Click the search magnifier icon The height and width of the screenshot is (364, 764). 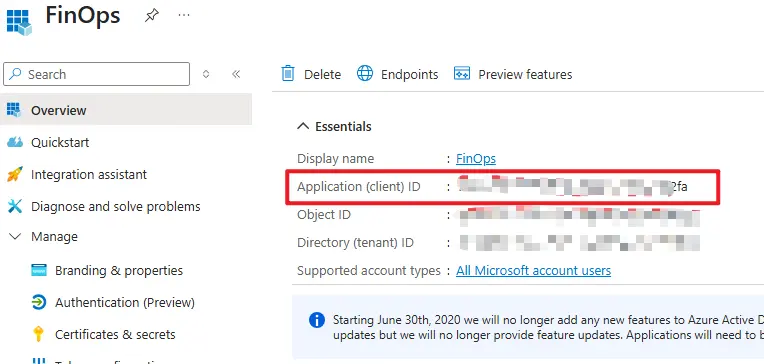click(x=16, y=74)
